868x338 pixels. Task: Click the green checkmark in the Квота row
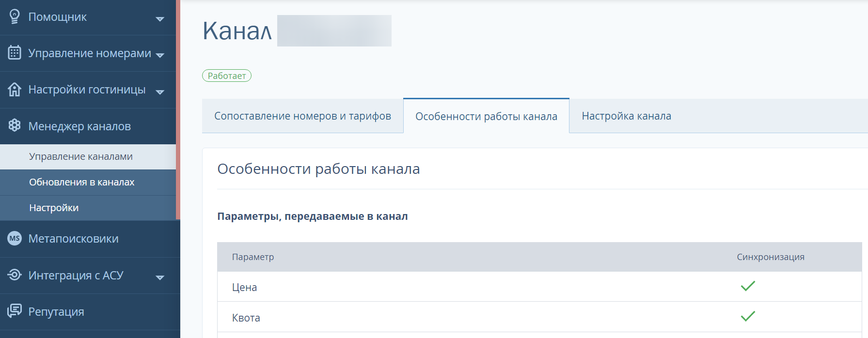click(x=748, y=316)
